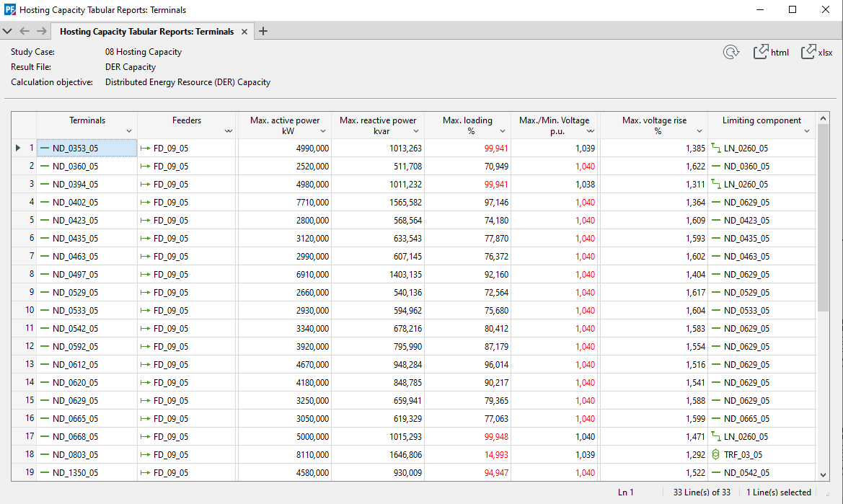This screenshot has height=504, width=843.
Task: Open a new tab with plus icon
Action: point(263,31)
